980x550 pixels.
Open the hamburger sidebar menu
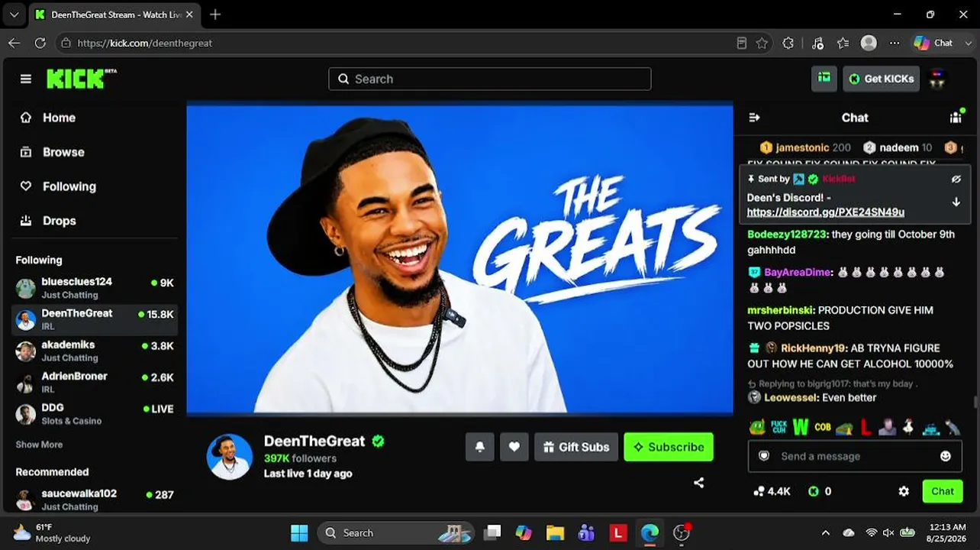click(x=26, y=79)
